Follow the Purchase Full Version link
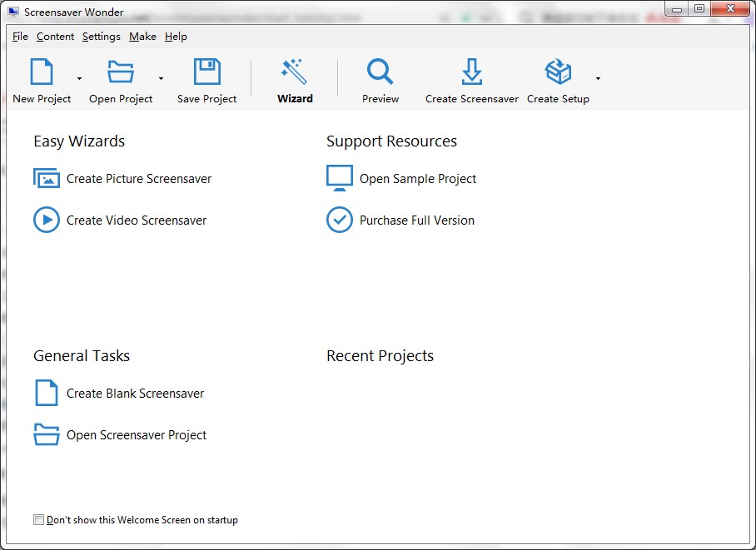This screenshot has width=756, height=550. (417, 220)
